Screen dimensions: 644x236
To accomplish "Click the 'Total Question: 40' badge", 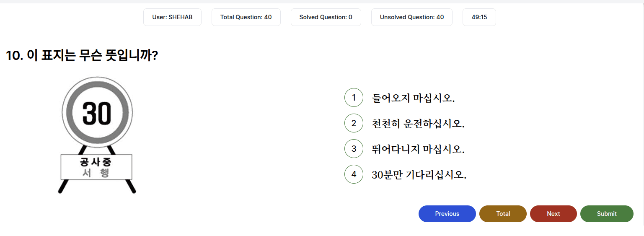I will coord(246,17).
